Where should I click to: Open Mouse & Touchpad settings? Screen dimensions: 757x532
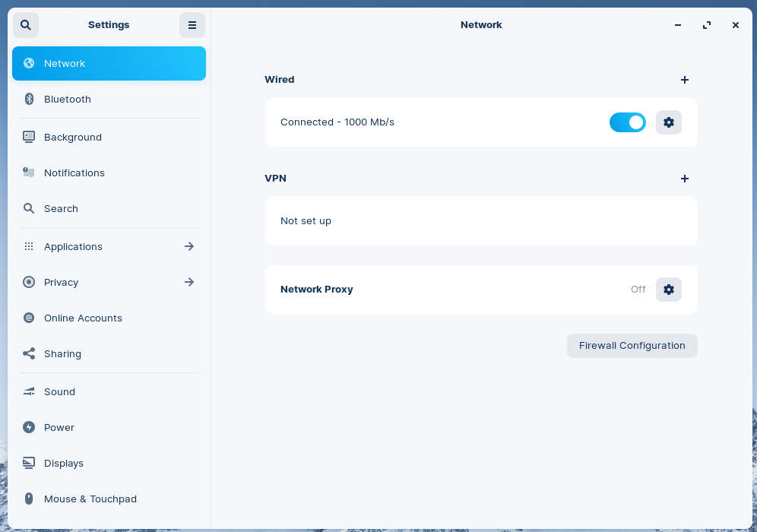point(90,499)
